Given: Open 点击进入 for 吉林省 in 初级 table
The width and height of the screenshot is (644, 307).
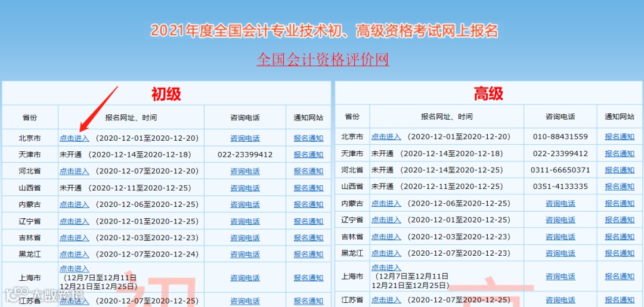Looking at the screenshot, I should tap(75, 238).
